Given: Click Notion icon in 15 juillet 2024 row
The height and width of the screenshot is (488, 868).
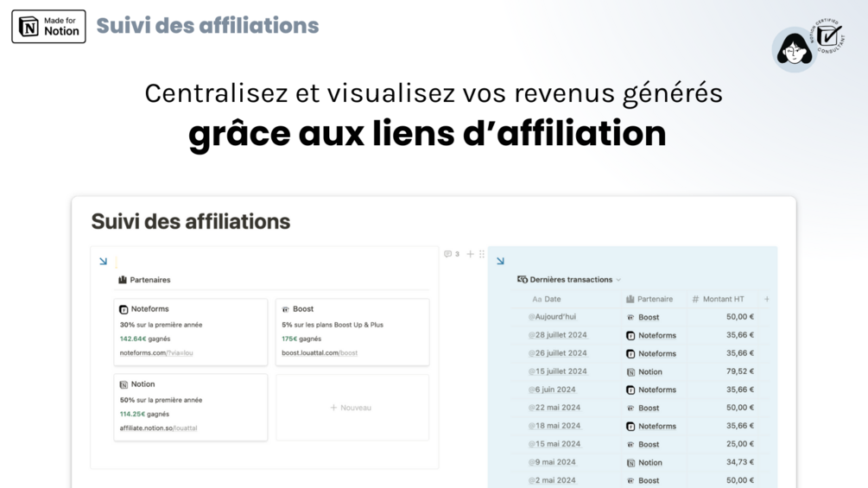Looking at the screenshot, I should [x=630, y=372].
